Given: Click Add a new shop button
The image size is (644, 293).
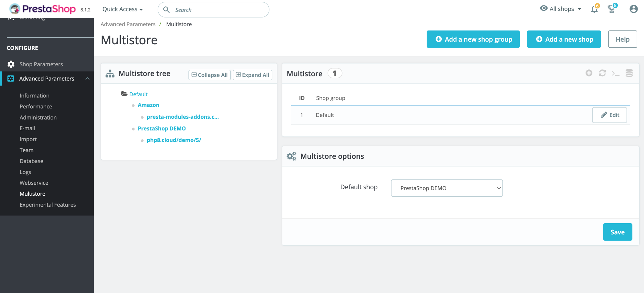Looking at the screenshot, I should (x=563, y=39).
